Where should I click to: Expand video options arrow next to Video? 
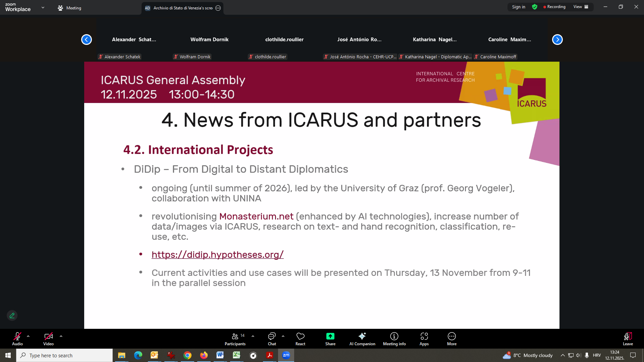(61, 336)
